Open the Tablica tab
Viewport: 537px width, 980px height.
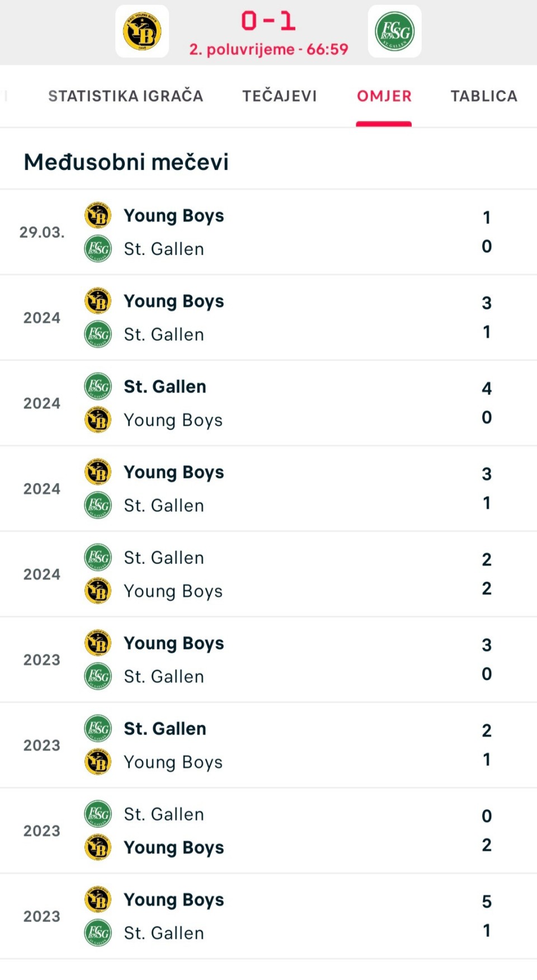[484, 96]
